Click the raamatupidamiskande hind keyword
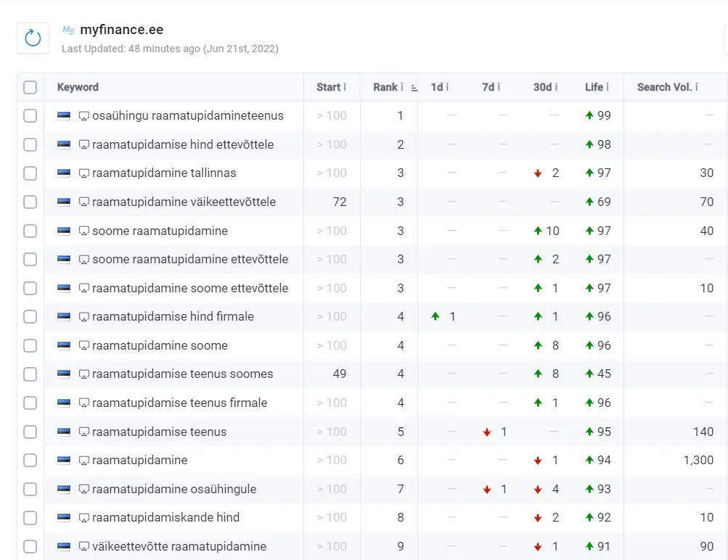 165,518
